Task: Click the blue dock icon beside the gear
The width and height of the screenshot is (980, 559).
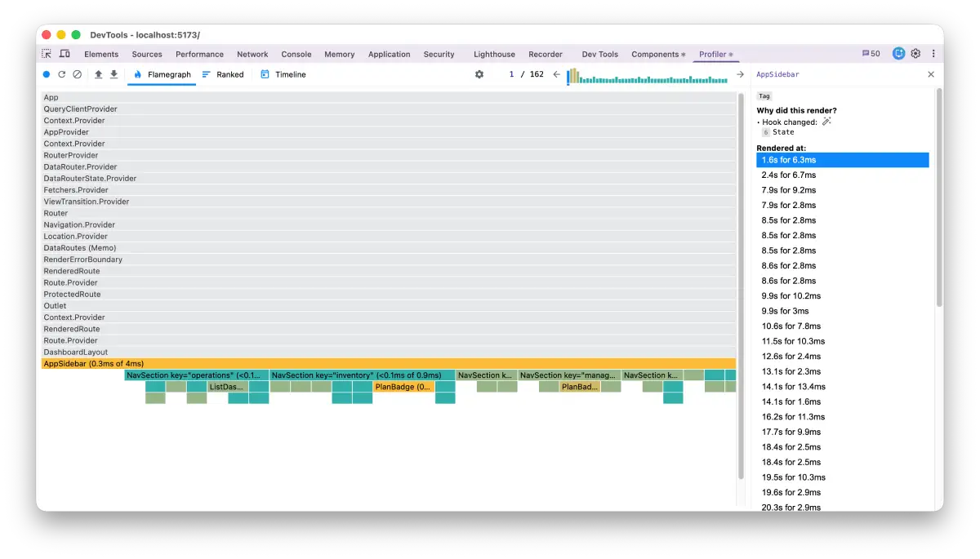Action: point(898,54)
